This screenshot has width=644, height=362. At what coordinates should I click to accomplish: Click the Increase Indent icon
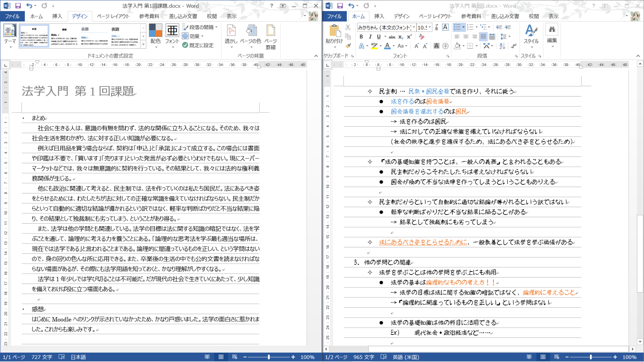pyautogui.click(x=508, y=27)
